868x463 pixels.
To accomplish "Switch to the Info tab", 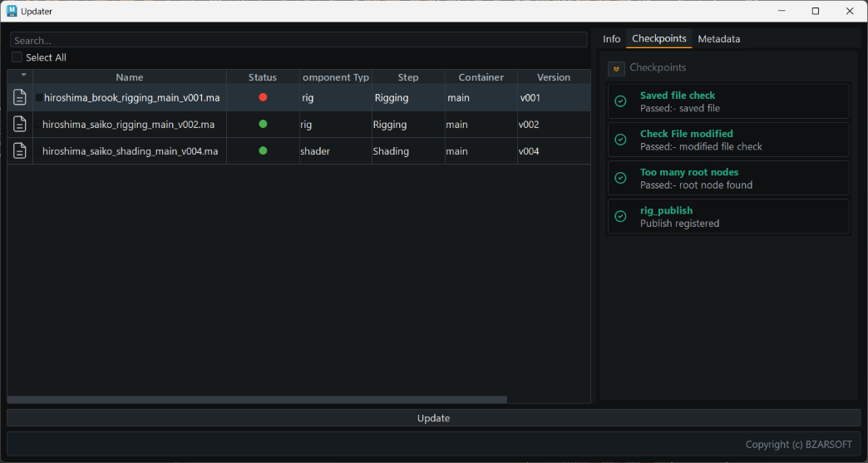I will click(612, 39).
